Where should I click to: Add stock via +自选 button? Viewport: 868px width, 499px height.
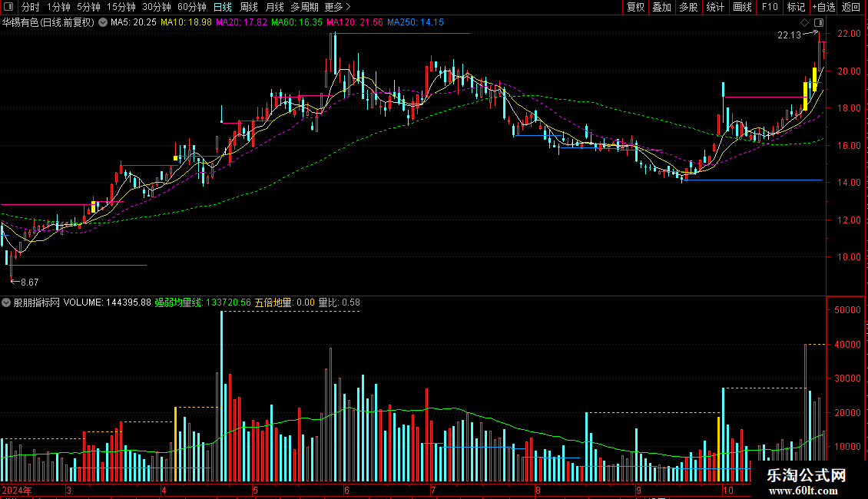(x=823, y=7)
